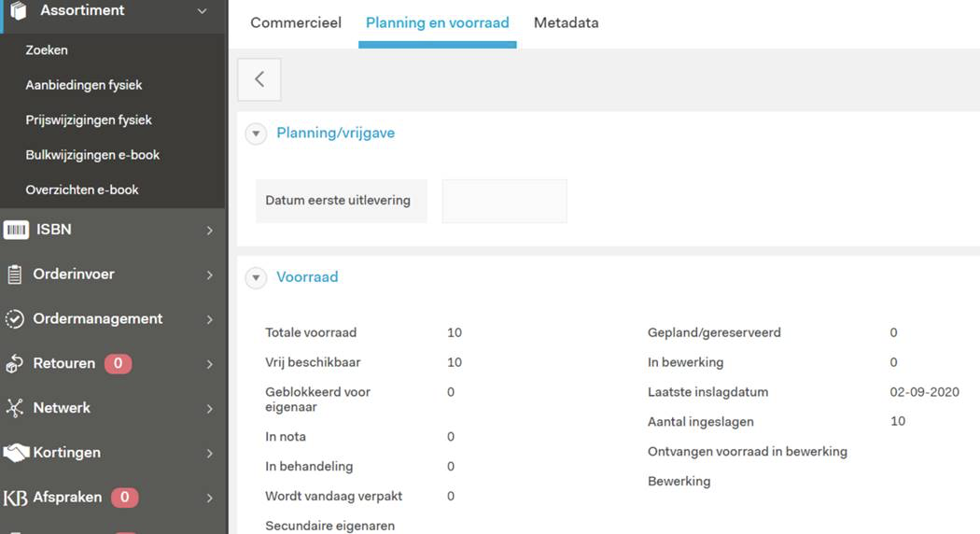Click the Orderinvoer clipboard icon
This screenshot has height=534, width=980.
(15, 274)
